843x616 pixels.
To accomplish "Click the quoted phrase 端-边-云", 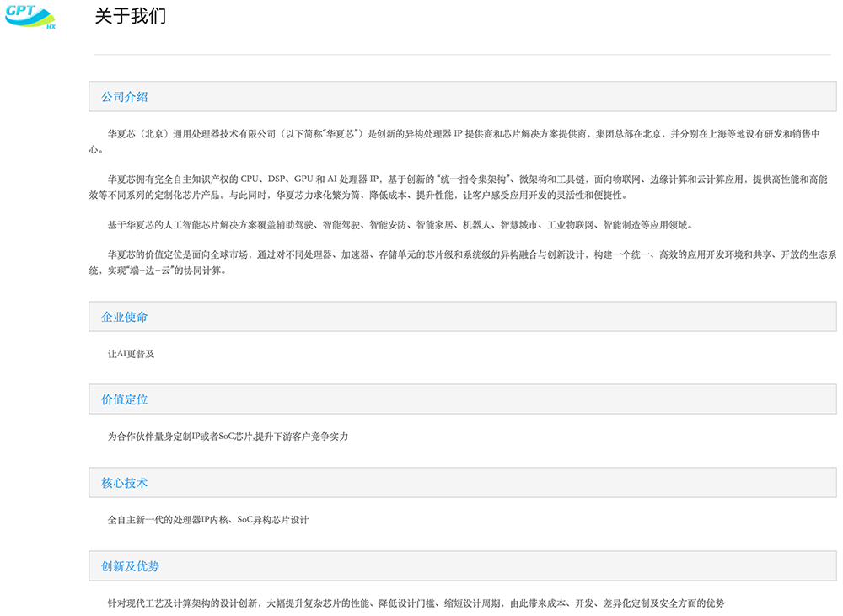I will [x=153, y=271].
